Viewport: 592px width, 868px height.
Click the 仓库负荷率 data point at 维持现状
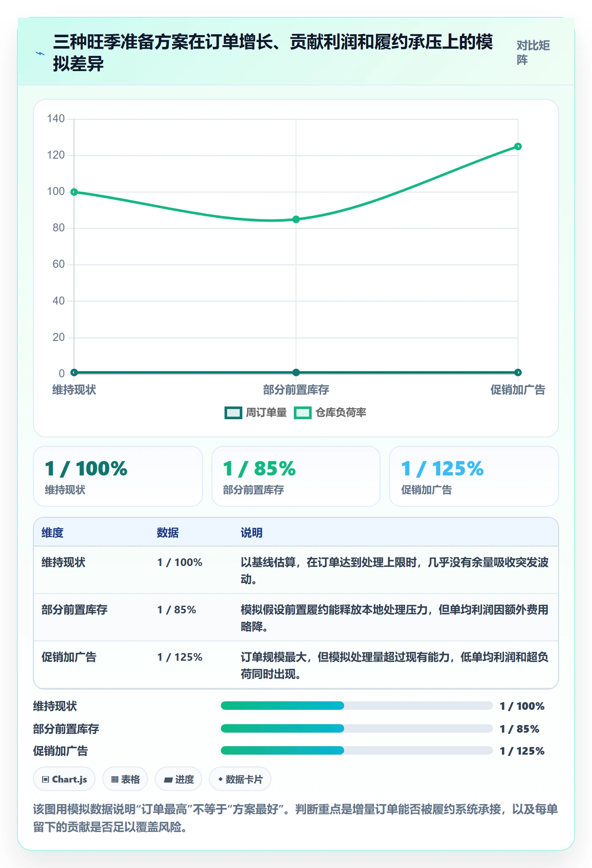74,192
